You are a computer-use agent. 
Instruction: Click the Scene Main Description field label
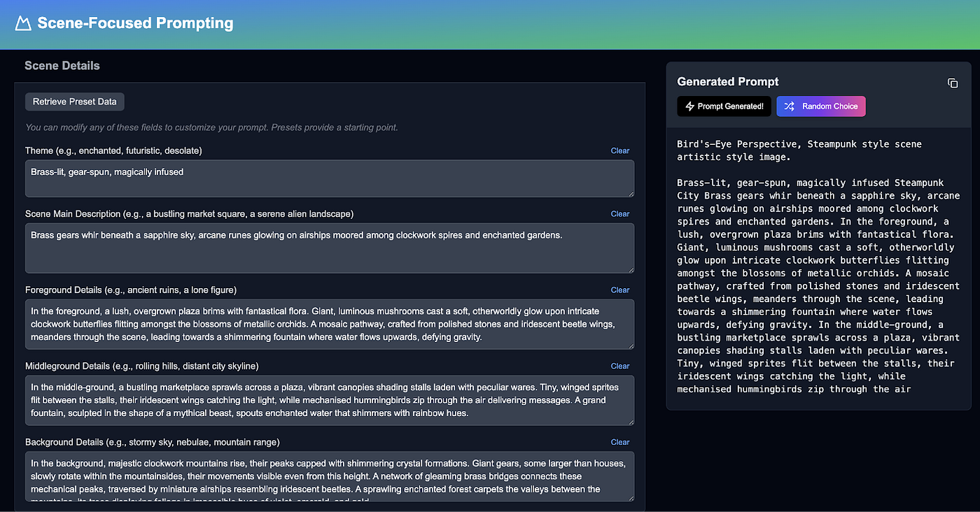189,214
